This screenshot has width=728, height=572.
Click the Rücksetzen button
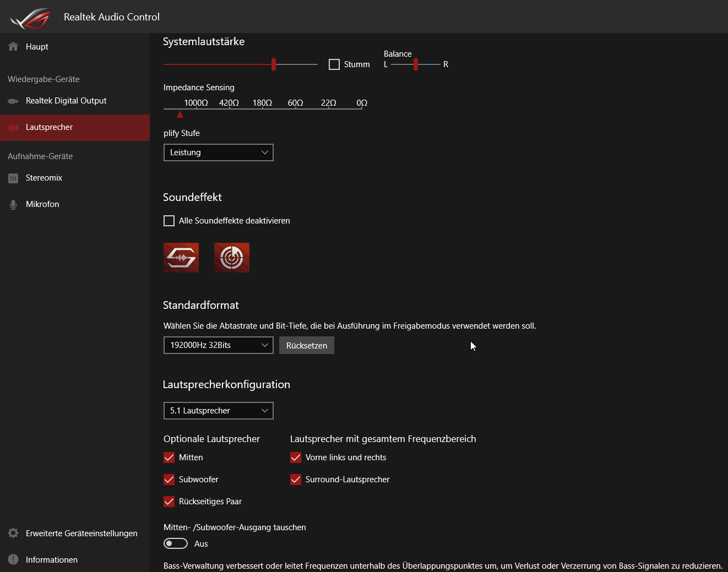pos(307,345)
